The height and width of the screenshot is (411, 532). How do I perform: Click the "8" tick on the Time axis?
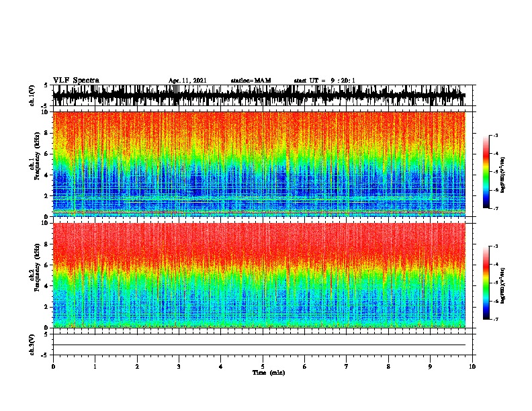pyautogui.click(x=388, y=367)
